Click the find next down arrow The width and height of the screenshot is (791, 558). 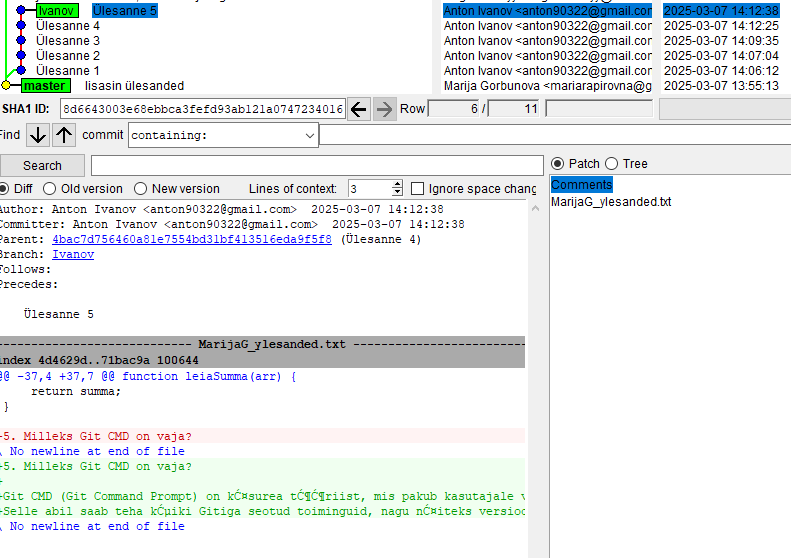[x=38, y=135]
